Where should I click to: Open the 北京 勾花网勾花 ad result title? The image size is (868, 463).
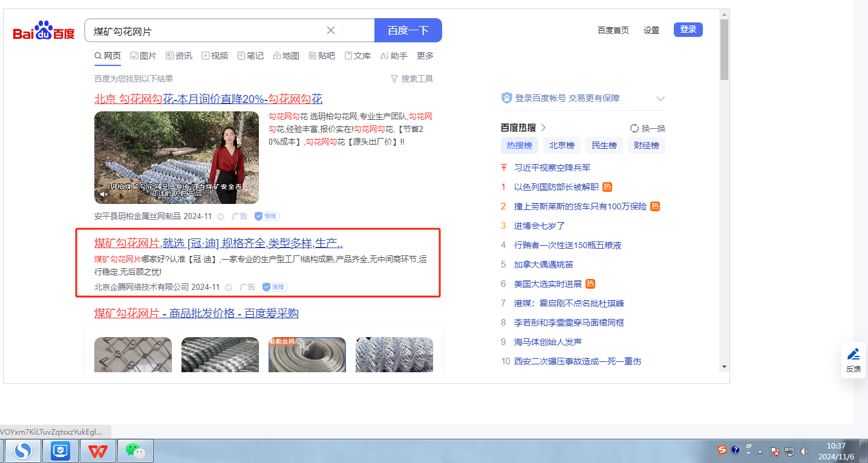pos(209,99)
